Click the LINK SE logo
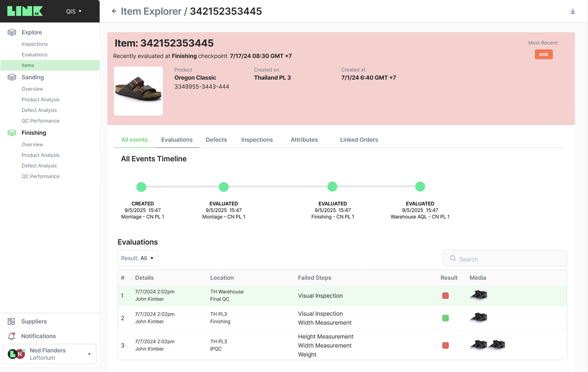The width and height of the screenshot is (588, 372). point(25,11)
